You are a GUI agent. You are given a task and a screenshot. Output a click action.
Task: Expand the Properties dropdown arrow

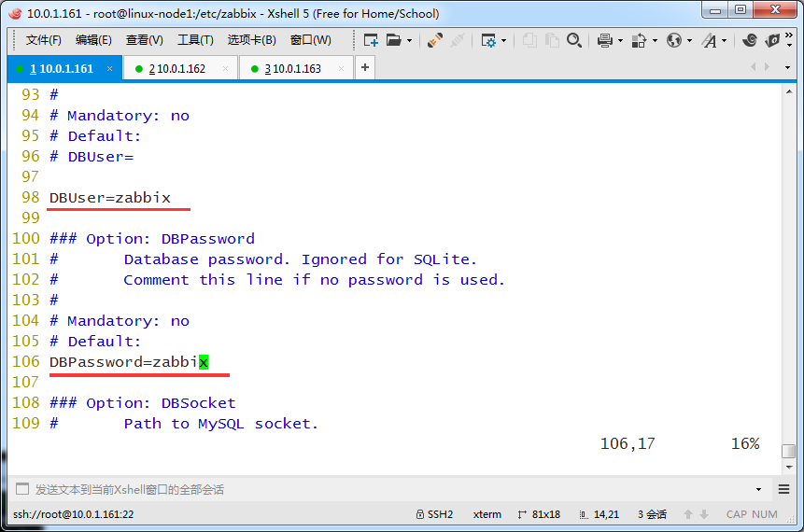503,40
